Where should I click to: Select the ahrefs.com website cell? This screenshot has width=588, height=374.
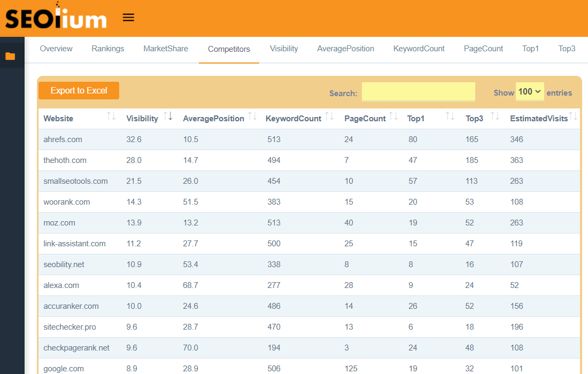(63, 139)
